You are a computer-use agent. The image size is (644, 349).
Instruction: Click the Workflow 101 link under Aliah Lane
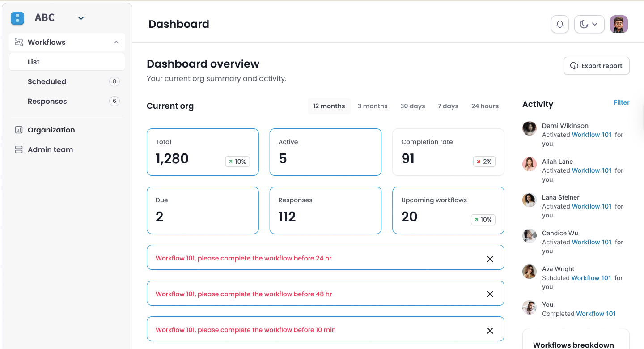click(591, 170)
